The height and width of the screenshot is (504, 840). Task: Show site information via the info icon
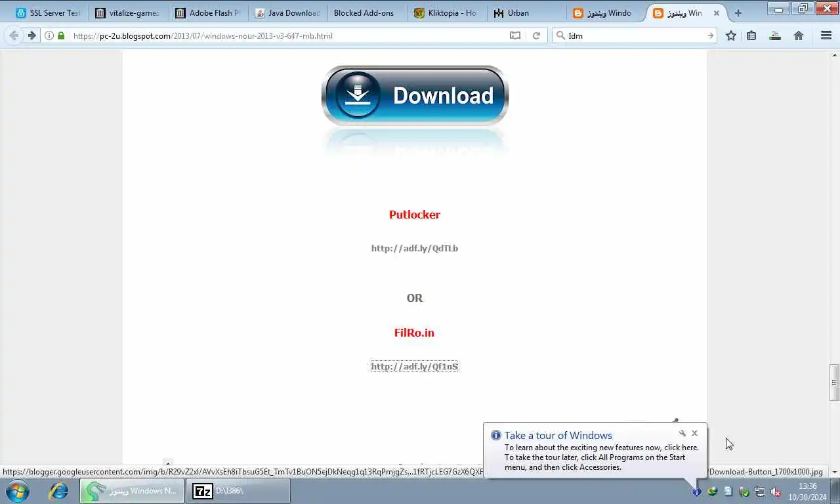tap(49, 35)
